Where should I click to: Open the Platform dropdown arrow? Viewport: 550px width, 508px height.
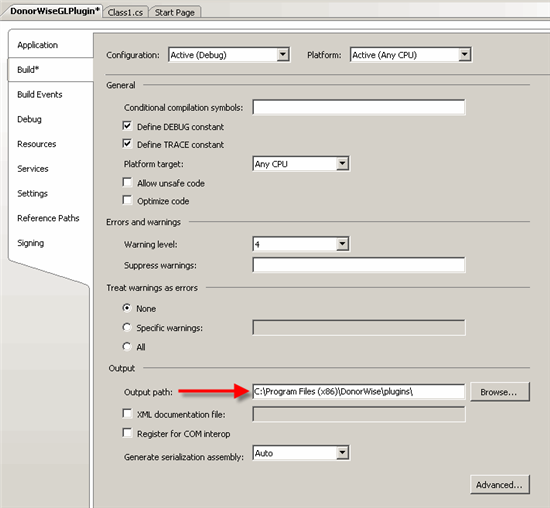coord(464,55)
